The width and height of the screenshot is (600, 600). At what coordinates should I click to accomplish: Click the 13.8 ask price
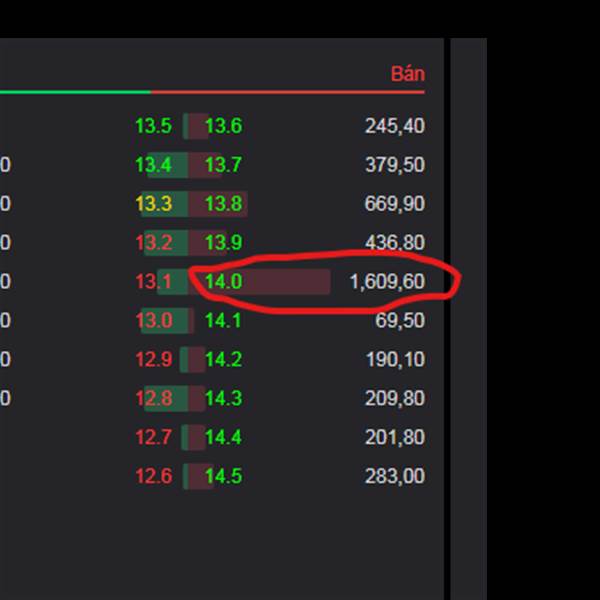pyautogui.click(x=224, y=204)
